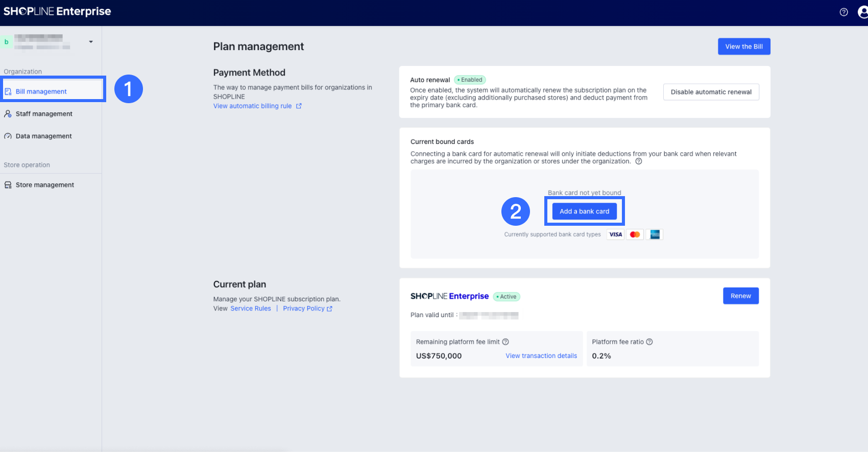Open the View automatic billing rule link
Viewport: 868px width, 452px height.
click(x=252, y=106)
